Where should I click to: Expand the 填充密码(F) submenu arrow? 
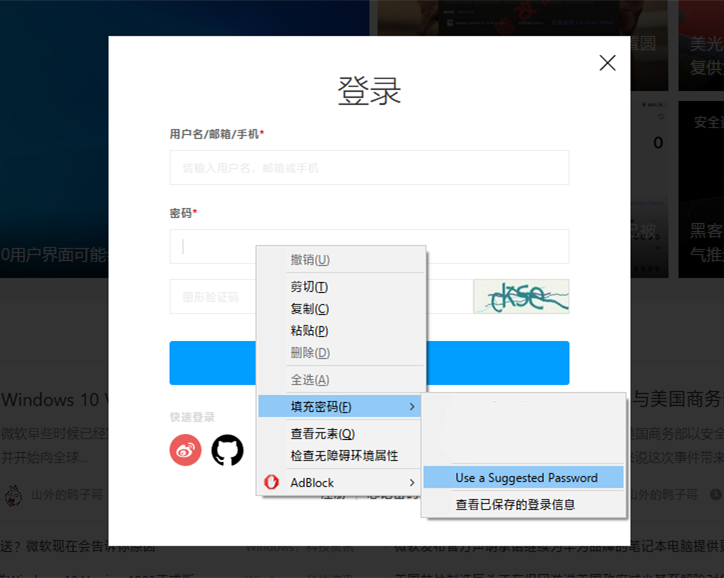(x=412, y=406)
